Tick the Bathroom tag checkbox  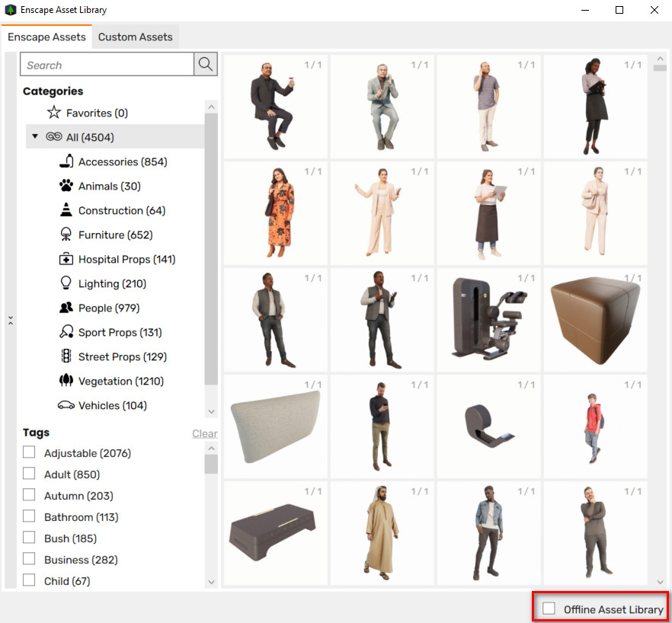(x=30, y=516)
